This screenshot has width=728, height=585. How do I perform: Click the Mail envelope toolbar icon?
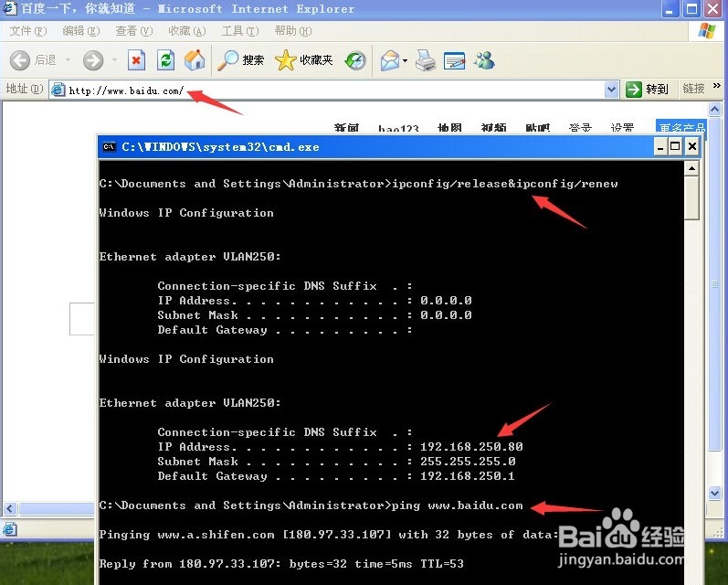[390, 60]
